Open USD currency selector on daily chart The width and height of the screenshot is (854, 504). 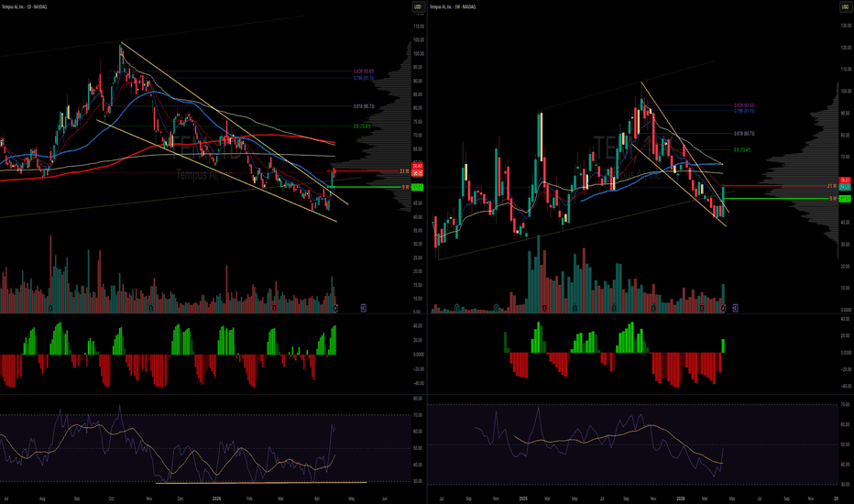pos(418,6)
